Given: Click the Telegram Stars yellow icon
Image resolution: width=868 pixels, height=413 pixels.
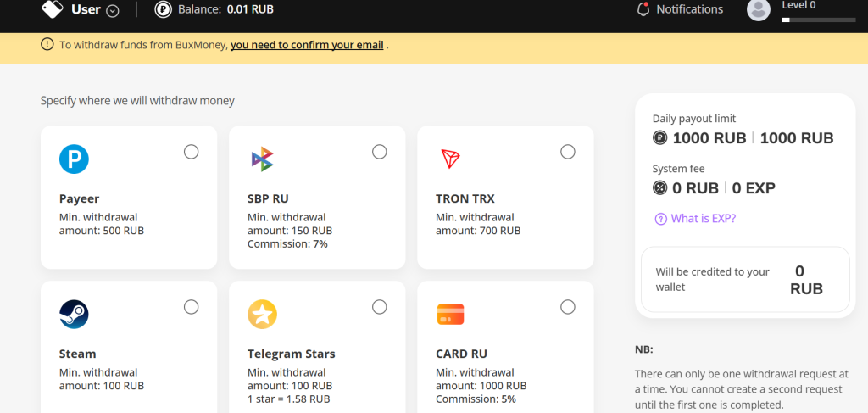Looking at the screenshot, I should pyautogui.click(x=262, y=314).
